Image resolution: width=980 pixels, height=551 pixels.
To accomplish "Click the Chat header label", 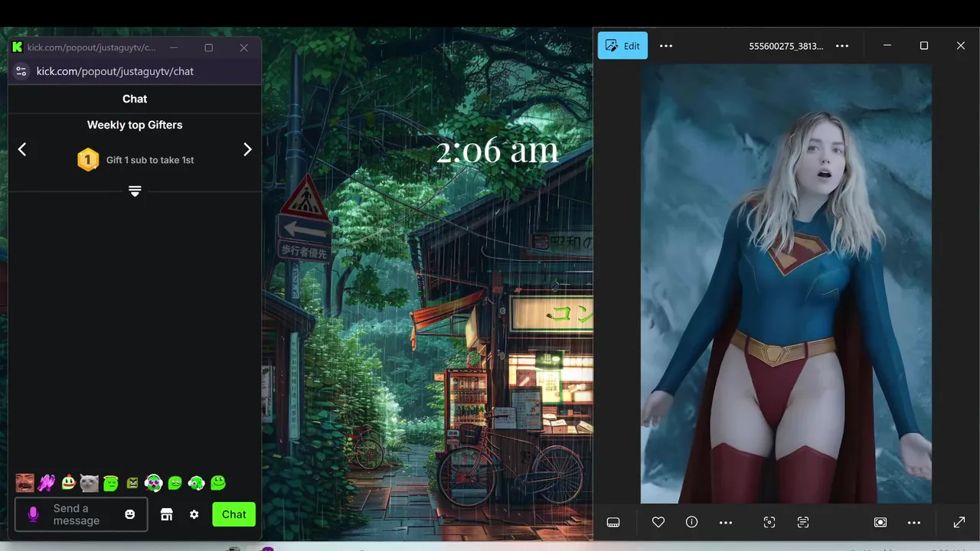I will [x=135, y=99].
